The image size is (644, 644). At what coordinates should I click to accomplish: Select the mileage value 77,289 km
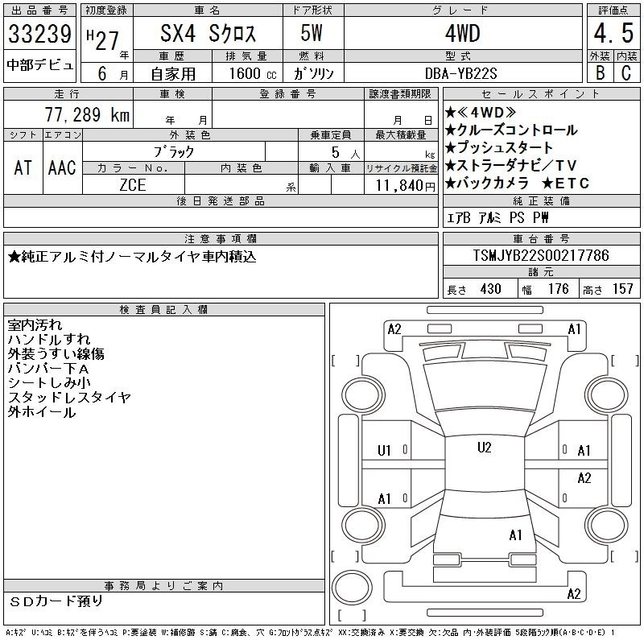(x=87, y=114)
